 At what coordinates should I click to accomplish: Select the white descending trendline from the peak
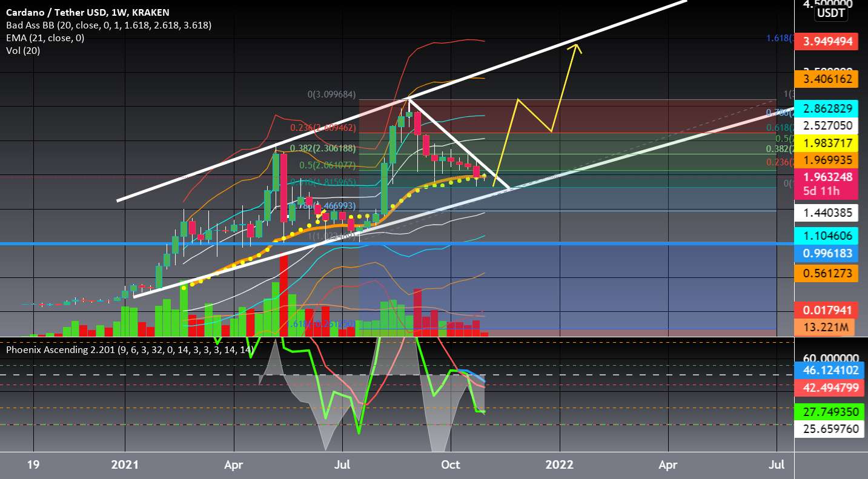(x=459, y=143)
